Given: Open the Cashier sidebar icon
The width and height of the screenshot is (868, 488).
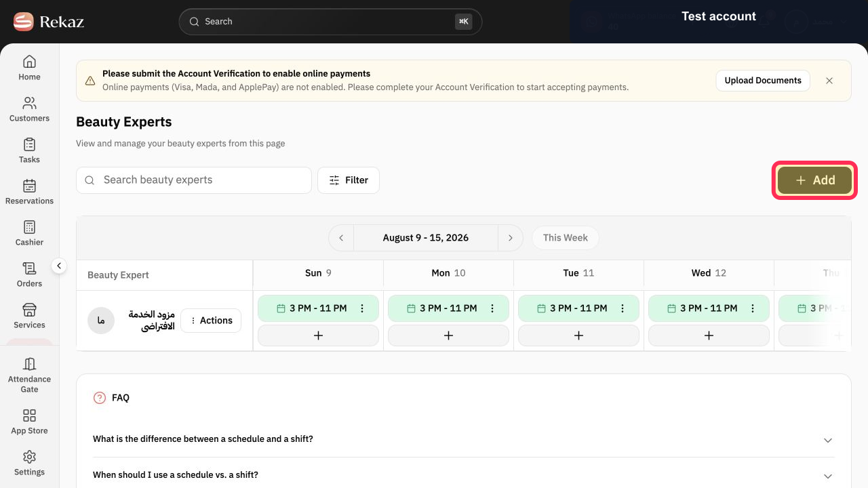Looking at the screenshot, I should tap(29, 233).
